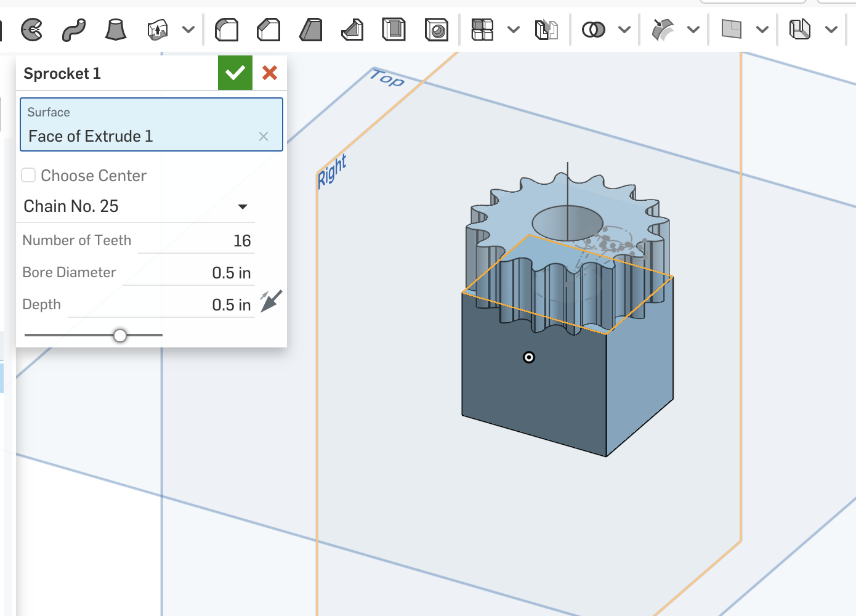Select the Mirror tool

pyautogui.click(x=547, y=29)
